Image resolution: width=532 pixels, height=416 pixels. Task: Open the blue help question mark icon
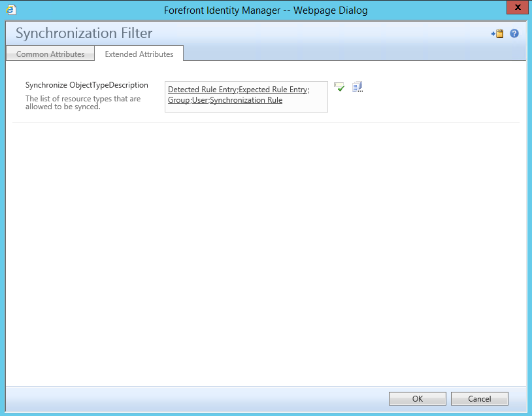pyautogui.click(x=514, y=33)
